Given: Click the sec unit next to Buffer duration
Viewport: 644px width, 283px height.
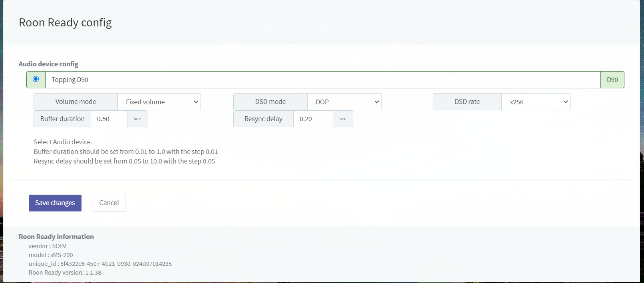Looking at the screenshot, I should pyautogui.click(x=137, y=119).
